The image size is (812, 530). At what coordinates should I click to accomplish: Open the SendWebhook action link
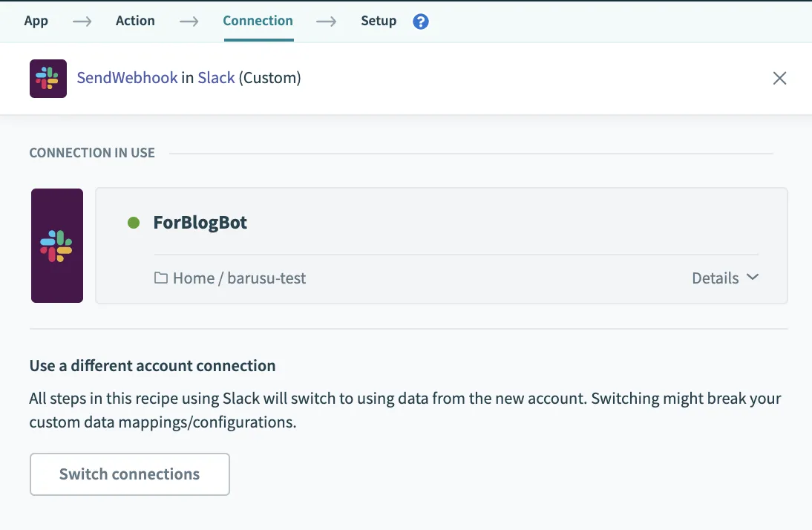coord(127,78)
